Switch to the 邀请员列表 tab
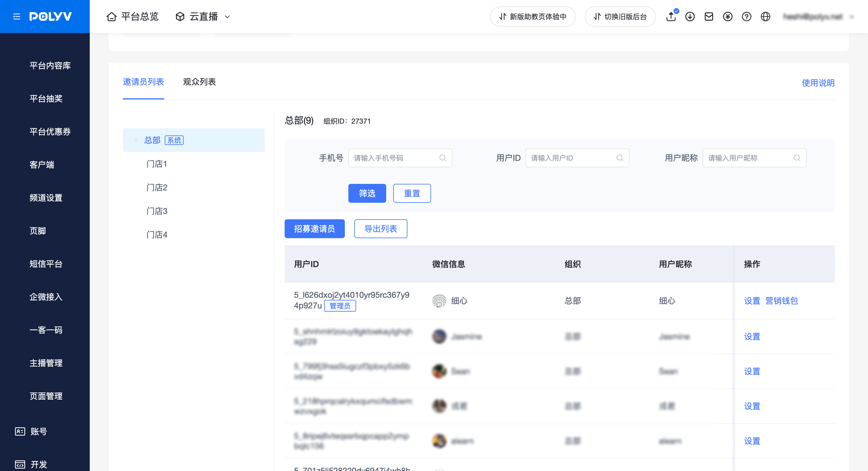The image size is (868, 471). point(143,82)
